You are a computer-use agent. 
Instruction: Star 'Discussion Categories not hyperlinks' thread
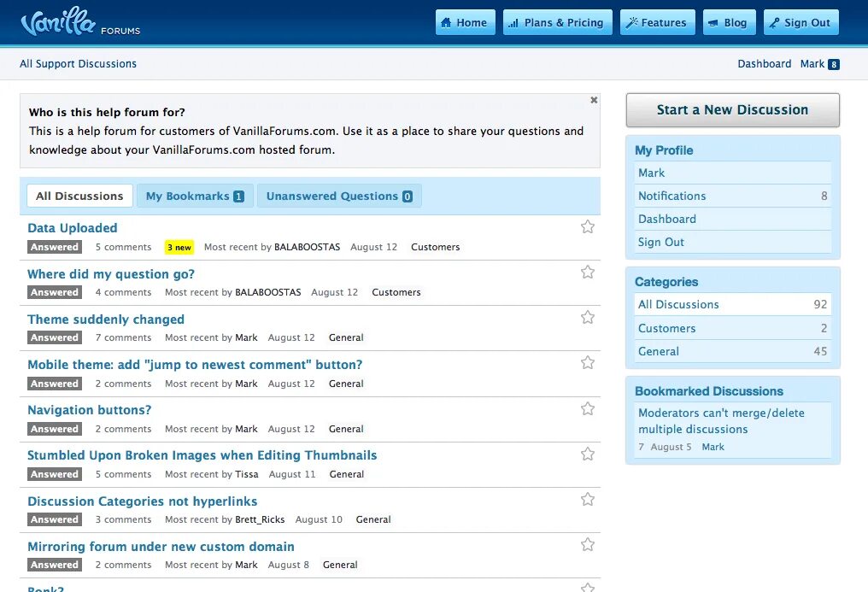click(x=587, y=500)
